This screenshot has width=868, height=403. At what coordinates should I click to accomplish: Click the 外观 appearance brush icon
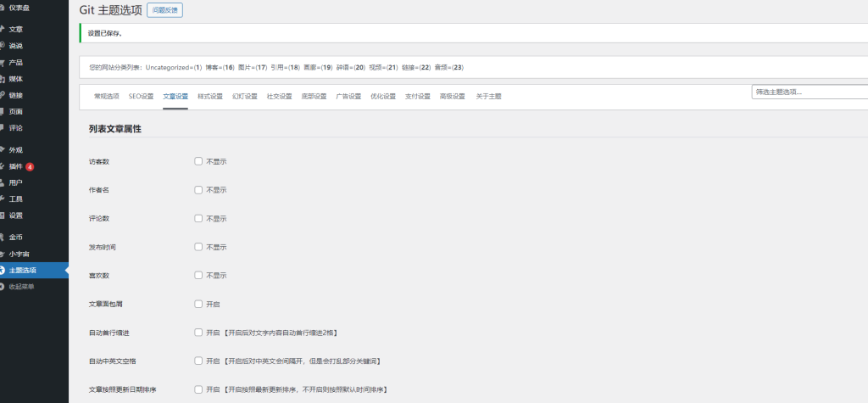point(2,149)
